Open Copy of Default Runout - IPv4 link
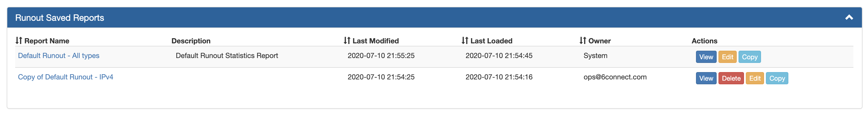The image size is (868, 113). click(65, 77)
